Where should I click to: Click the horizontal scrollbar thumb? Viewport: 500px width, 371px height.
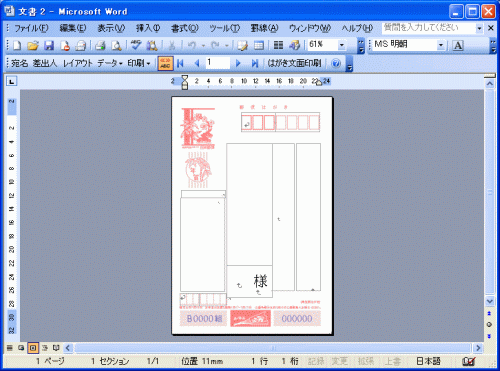pyautogui.click(x=273, y=348)
